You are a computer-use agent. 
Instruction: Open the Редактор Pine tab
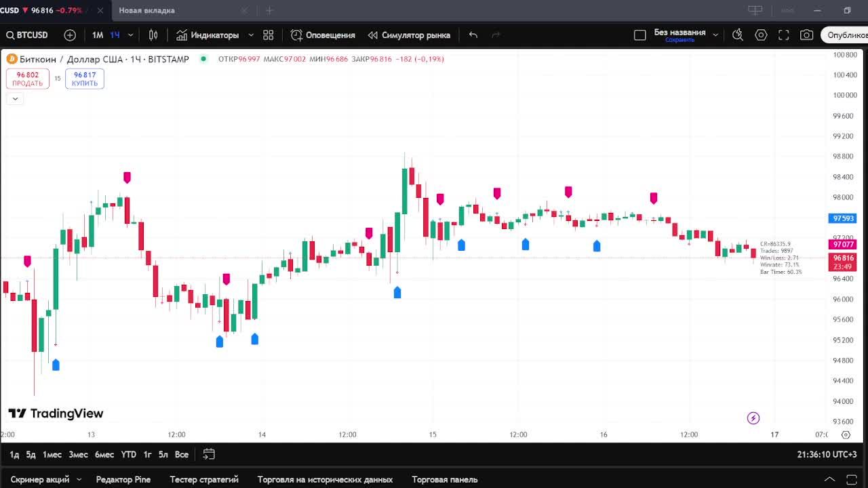coord(123,479)
